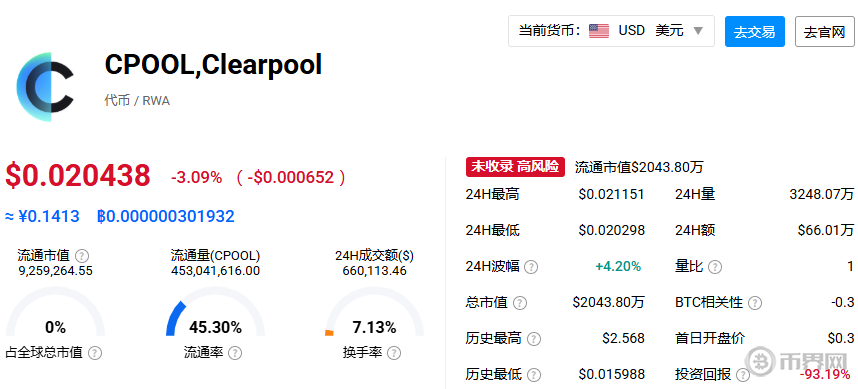
Task: Click the price $0.020438
Action: [x=78, y=176]
